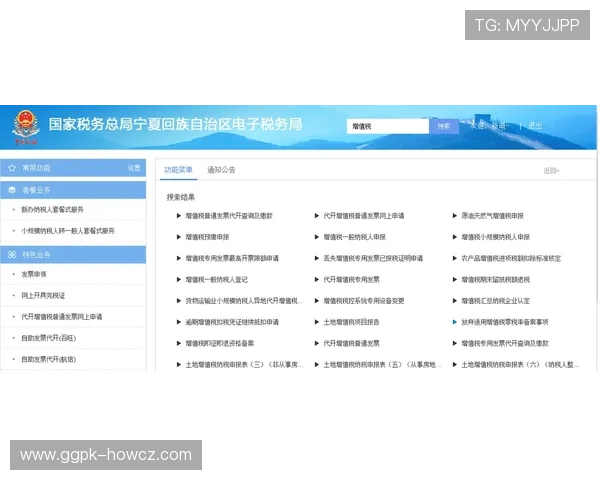Screen dimensions: 600x480
Task: Open result 增值税一般纳税人登记
Action: tap(217, 279)
